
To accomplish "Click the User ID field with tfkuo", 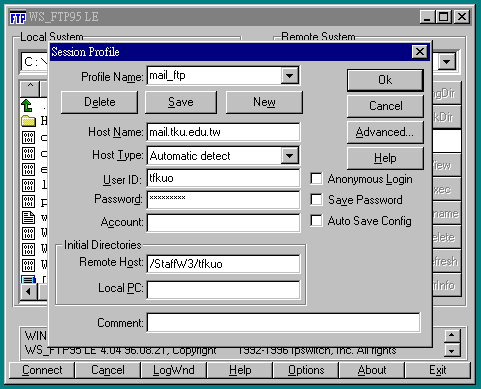I will (223, 178).
